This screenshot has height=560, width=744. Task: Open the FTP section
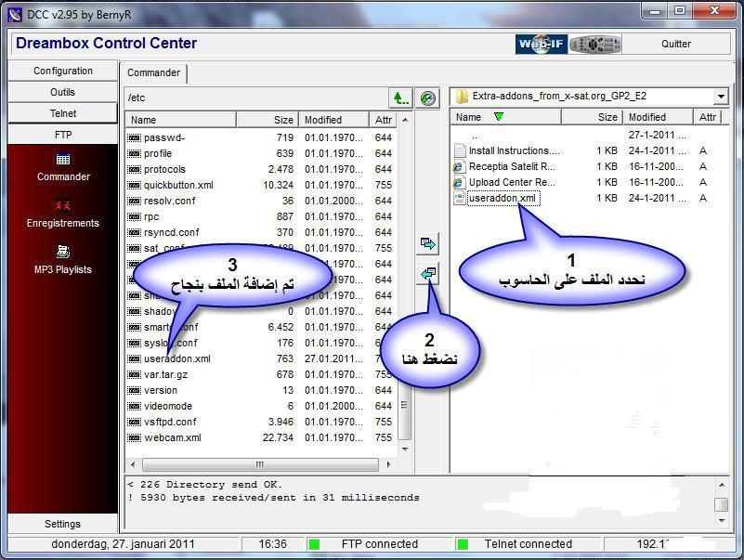62,135
